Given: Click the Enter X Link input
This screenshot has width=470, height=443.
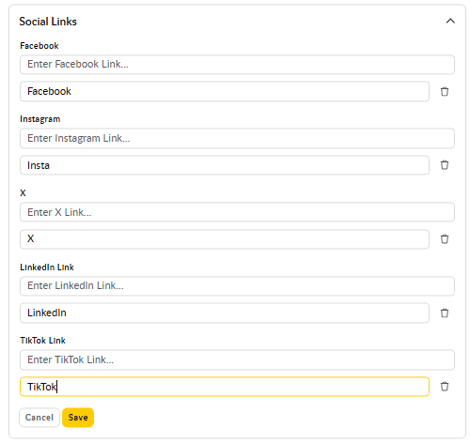Looking at the screenshot, I should (x=237, y=212).
